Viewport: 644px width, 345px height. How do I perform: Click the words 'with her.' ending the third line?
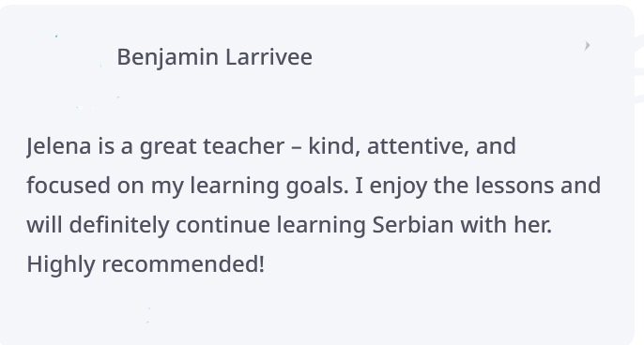[x=506, y=225]
